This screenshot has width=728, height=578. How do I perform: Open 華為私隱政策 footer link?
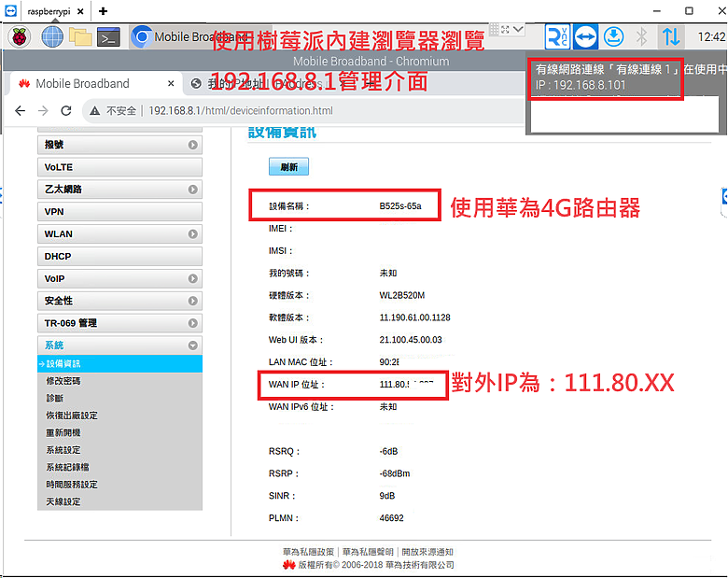click(308, 552)
